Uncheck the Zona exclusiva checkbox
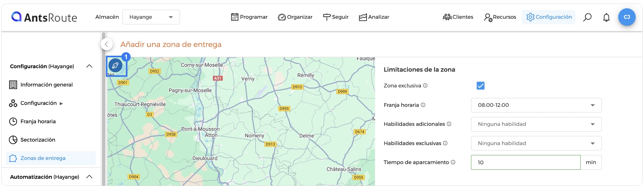644x189 pixels. (480, 86)
